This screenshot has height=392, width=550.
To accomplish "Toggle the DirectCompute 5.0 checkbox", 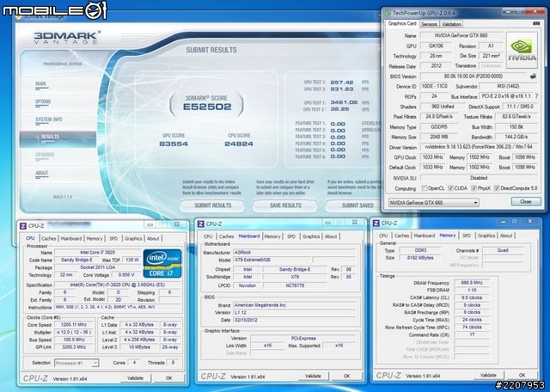I will 497,188.
